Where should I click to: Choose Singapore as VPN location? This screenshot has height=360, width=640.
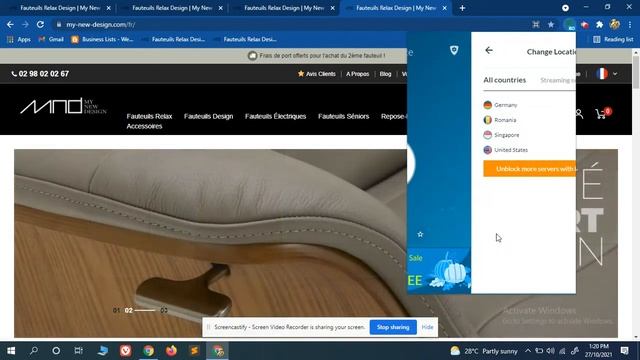[x=501, y=135]
